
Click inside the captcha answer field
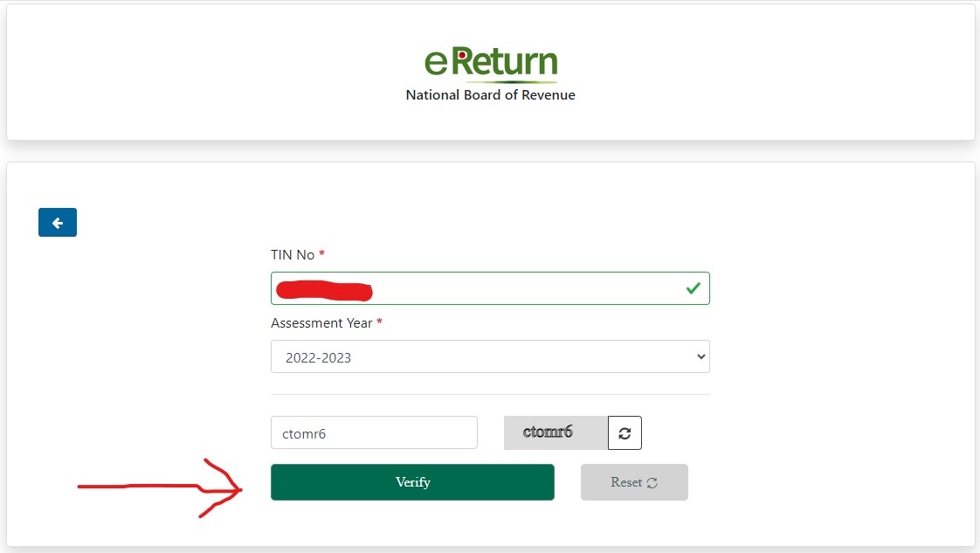pyautogui.click(x=374, y=432)
